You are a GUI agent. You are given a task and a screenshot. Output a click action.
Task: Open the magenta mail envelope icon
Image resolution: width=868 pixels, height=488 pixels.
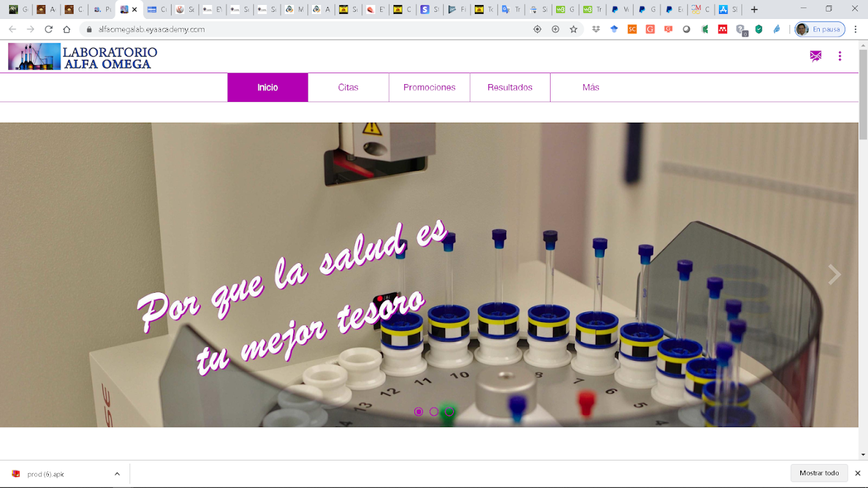click(816, 56)
